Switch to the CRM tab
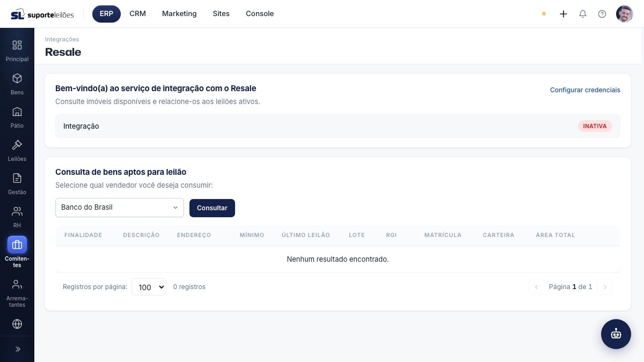 pyautogui.click(x=138, y=14)
